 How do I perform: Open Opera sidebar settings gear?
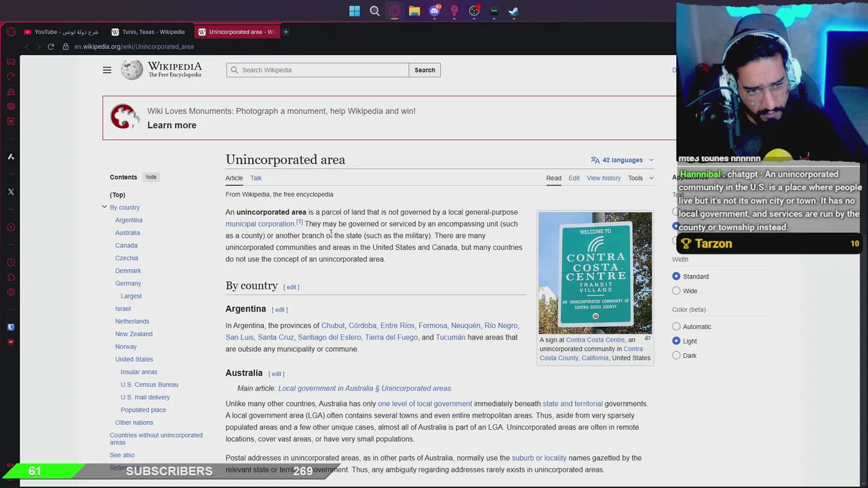tap(11, 292)
